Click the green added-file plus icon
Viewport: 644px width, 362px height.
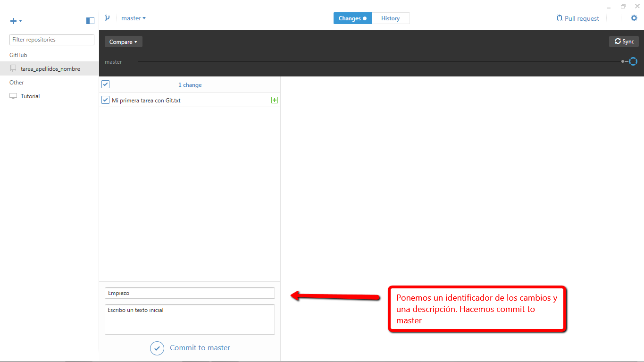click(x=275, y=100)
